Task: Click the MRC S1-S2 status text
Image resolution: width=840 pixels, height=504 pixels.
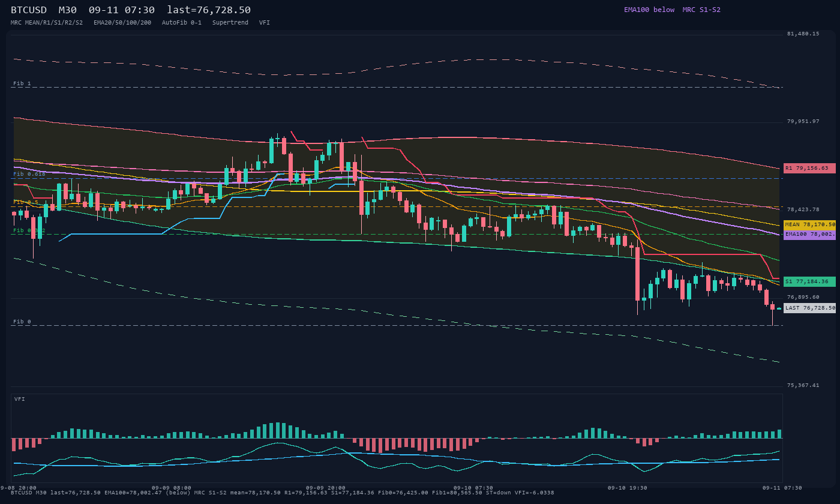Action: 701,10
